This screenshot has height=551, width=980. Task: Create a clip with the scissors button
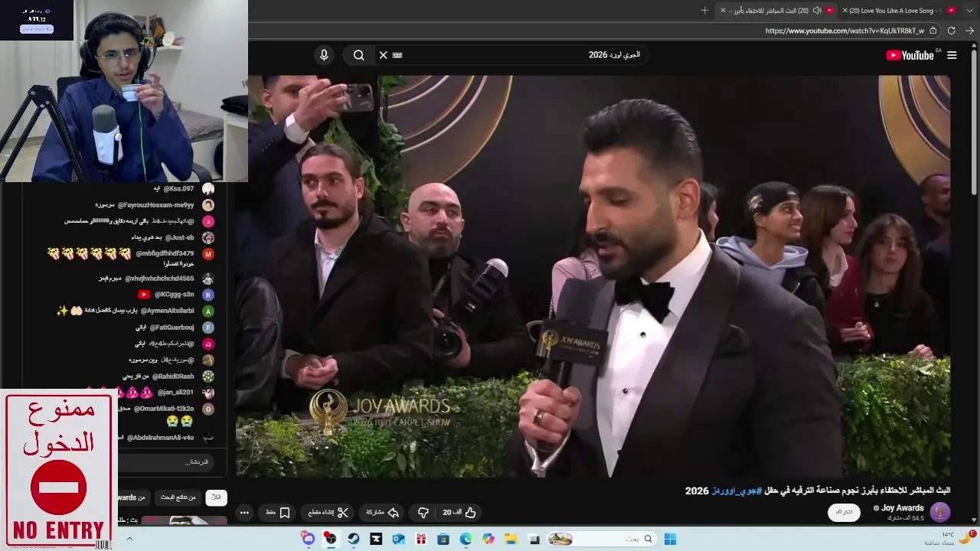328,512
